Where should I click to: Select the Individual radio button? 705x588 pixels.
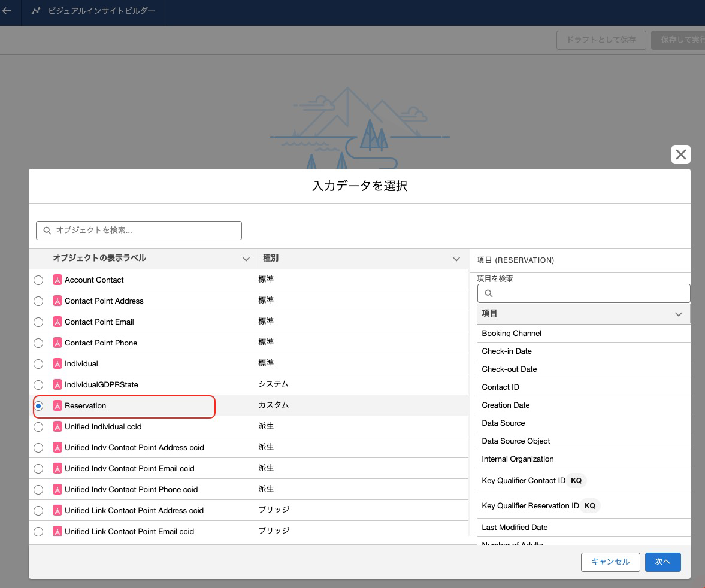(x=39, y=364)
